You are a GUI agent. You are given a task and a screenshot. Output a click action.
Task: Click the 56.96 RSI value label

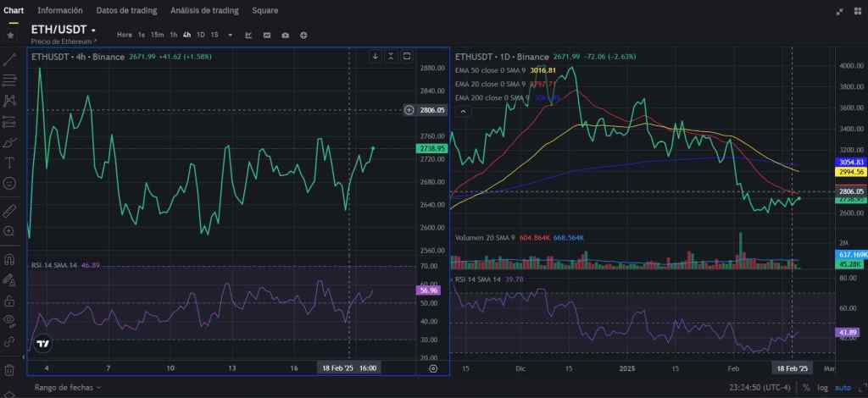pos(427,290)
